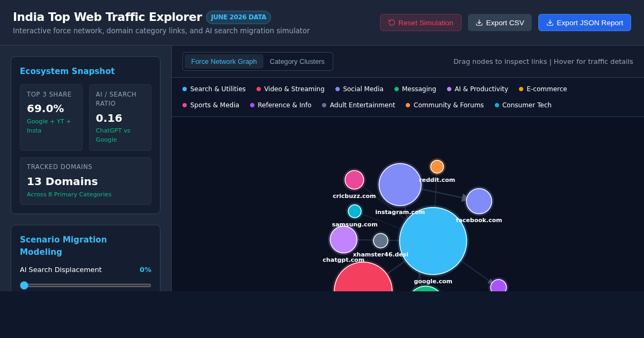
Task: Click the Adult Entertainment legend entry
Action: tap(358, 105)
